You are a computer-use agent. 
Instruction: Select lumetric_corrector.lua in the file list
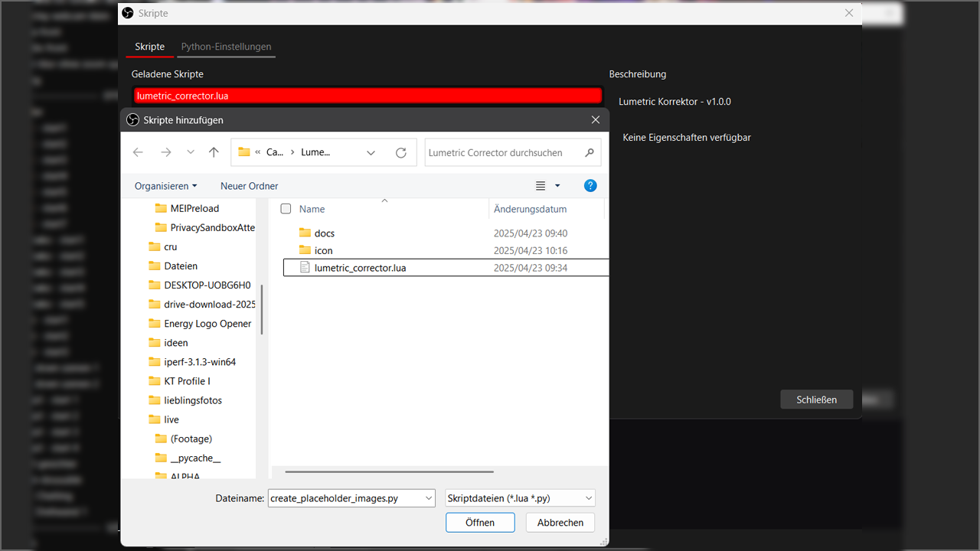click(x=360, y=268)
